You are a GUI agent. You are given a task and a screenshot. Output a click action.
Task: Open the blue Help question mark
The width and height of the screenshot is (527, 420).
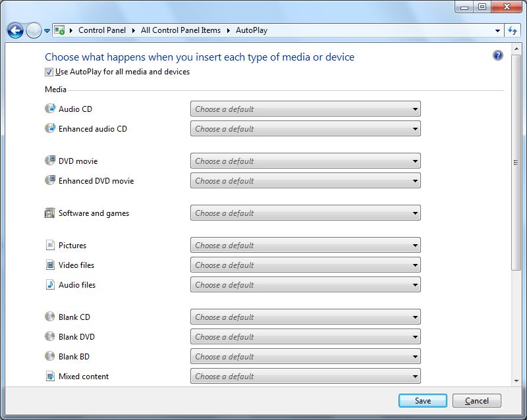498,55
